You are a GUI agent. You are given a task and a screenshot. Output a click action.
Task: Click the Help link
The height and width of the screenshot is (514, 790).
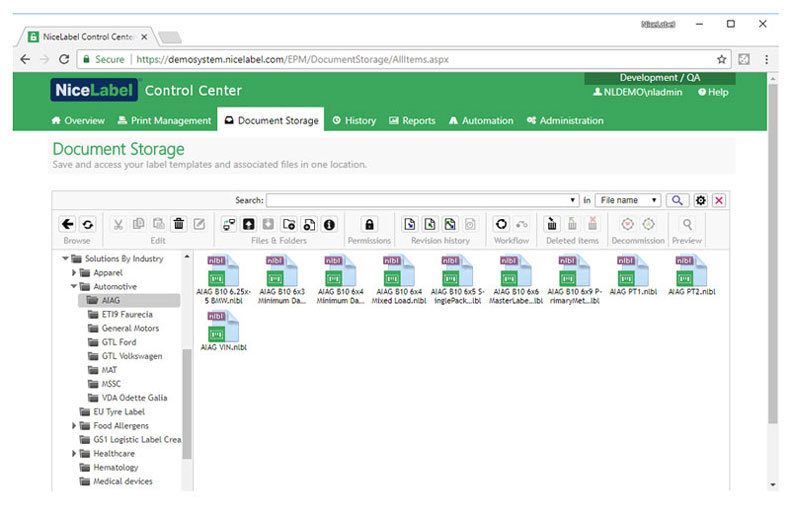(713, 92)
